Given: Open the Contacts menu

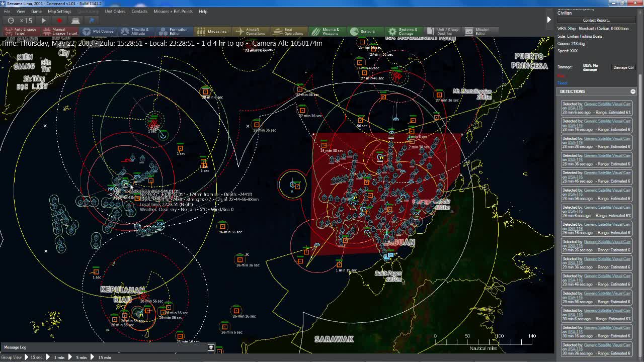Looking at the screenshot, I should pyautogui.click(x=139, y=11).
